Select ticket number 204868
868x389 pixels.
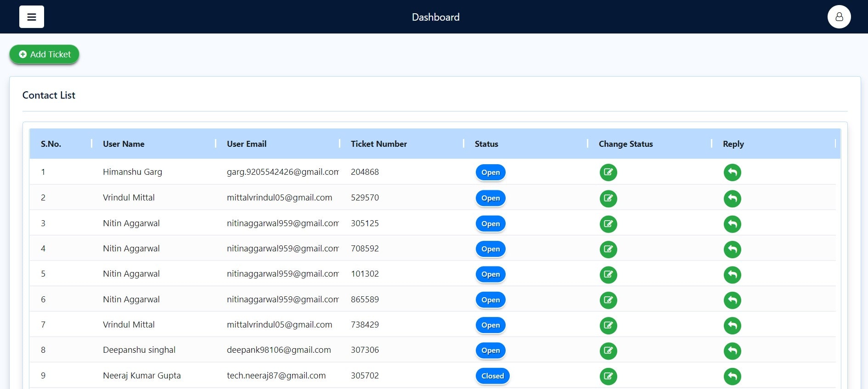[x=365, y=172]
